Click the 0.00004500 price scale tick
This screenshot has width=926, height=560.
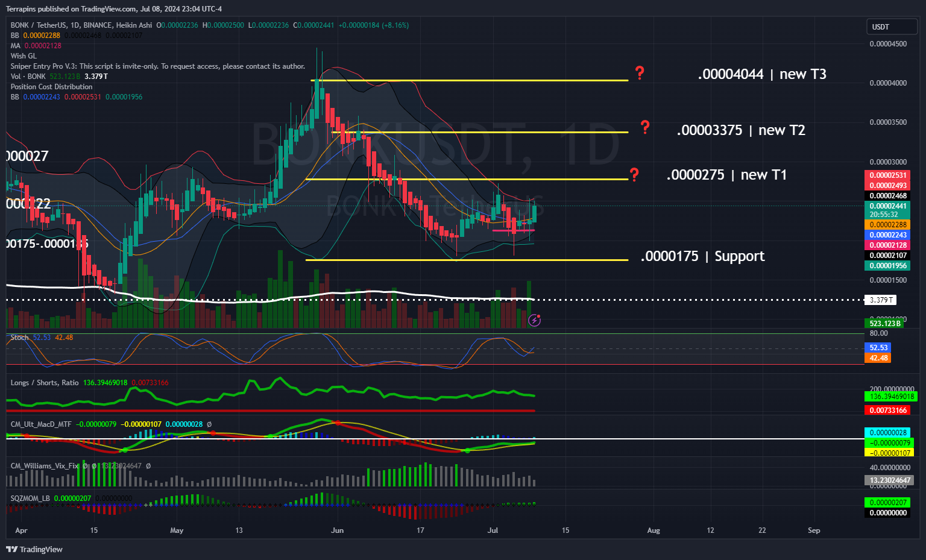tap(888, 44)
